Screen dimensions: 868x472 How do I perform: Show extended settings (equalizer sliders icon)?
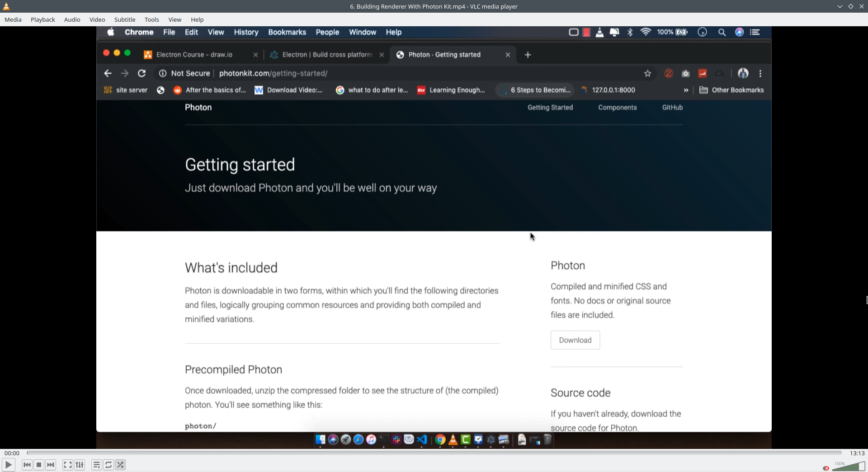pos(80,465)
